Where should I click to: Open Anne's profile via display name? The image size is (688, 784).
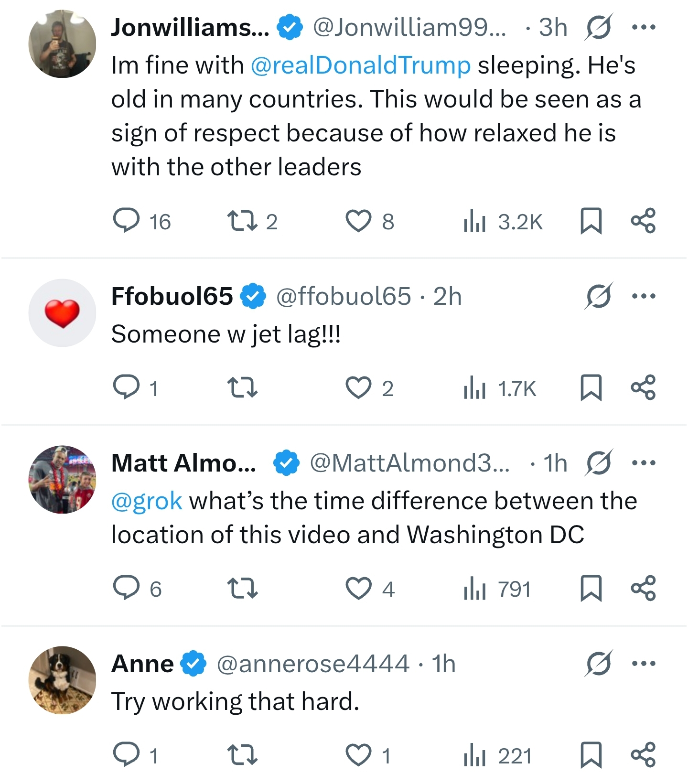pyautogui.click(x=142, y=664)
